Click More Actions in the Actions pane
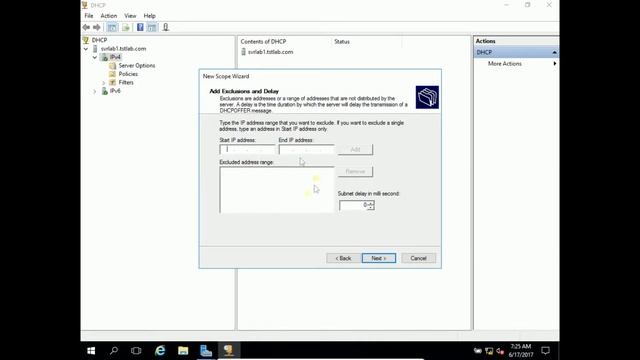The width and height of the screenshot is (640, 360). pyautogui.click(x=504, y=64)
